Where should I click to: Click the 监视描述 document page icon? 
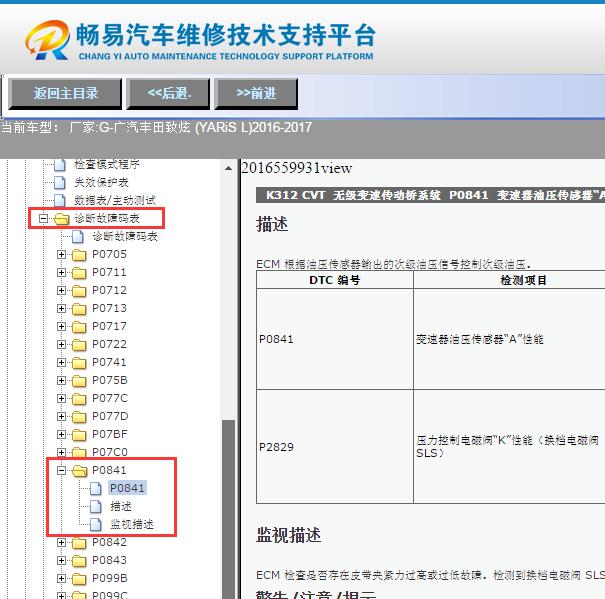click(96, 525)
